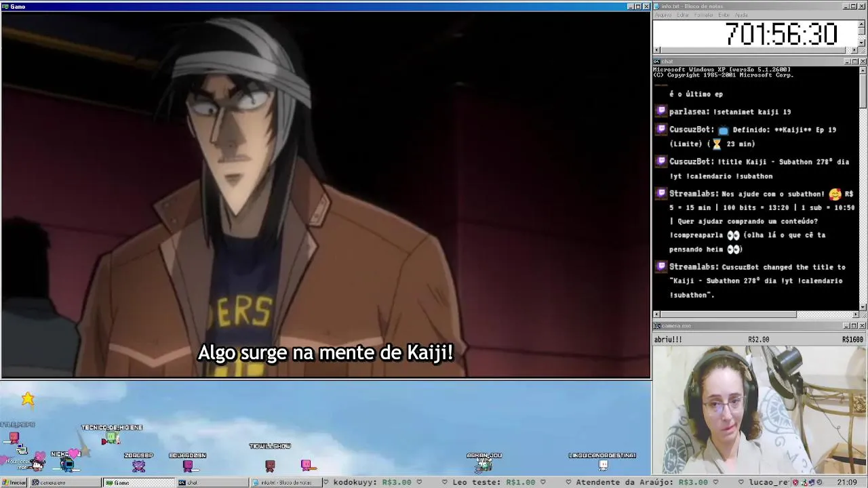Click the "!setanimet kaiji 19" chat message

[x=752, y=112]
